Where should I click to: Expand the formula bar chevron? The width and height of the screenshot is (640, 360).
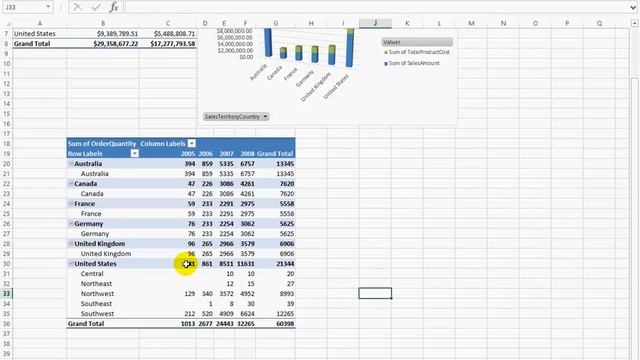point(633,7)
